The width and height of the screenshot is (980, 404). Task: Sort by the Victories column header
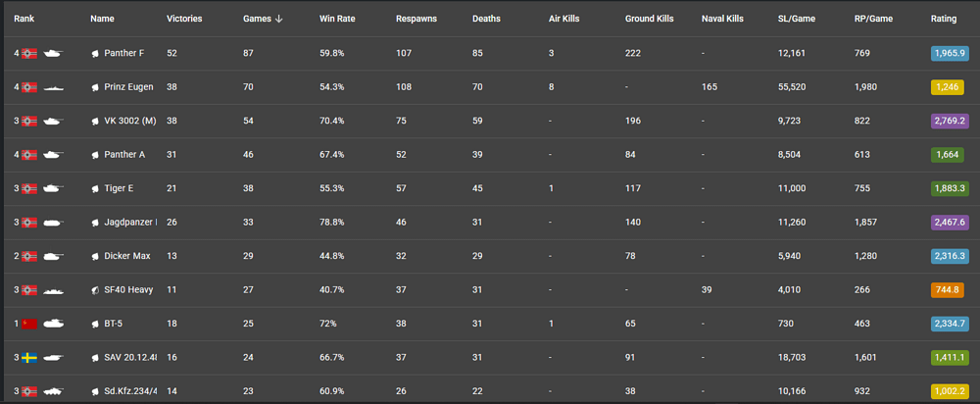pos(185,19)
